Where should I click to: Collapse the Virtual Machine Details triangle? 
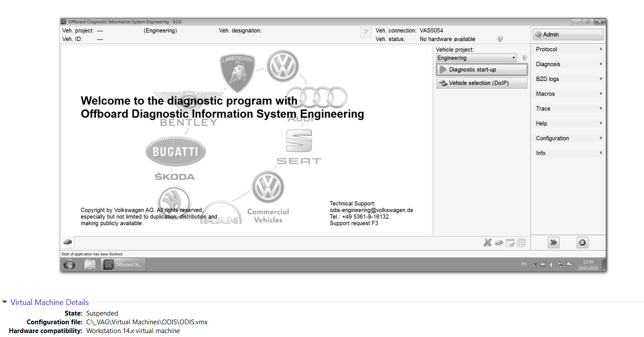tap(4, 302)
